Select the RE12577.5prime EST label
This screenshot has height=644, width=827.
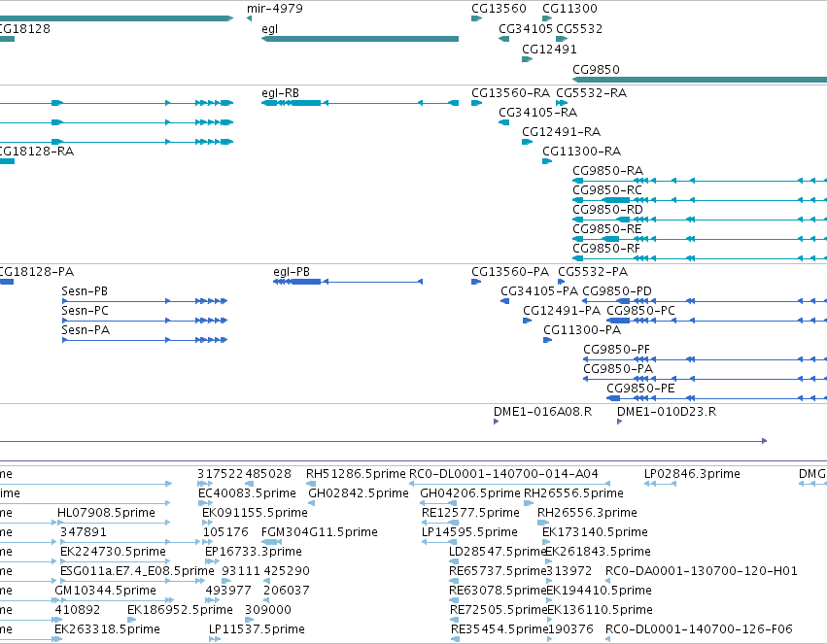pyautogui.click(x=470, y=513)
